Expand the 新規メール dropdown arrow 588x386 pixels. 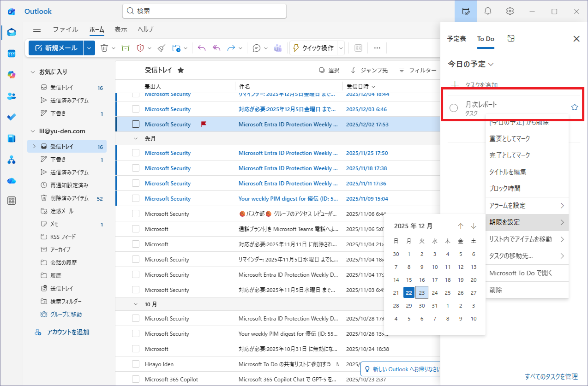(90, 48)
